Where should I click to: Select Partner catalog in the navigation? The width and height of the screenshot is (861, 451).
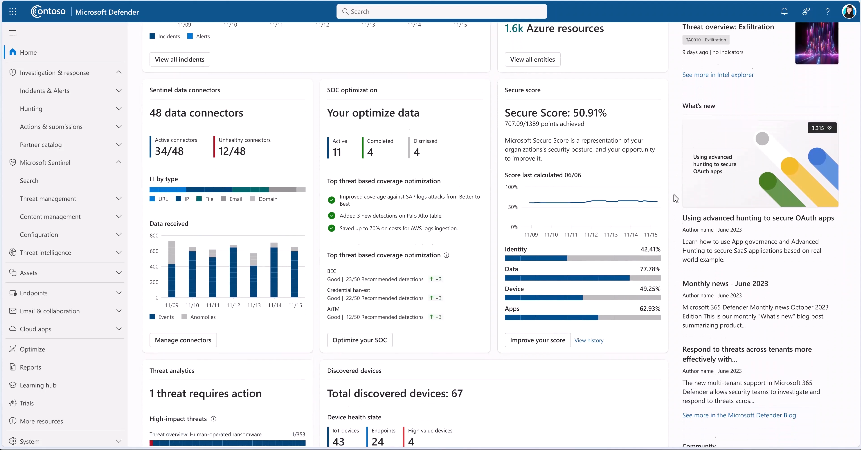41,145
